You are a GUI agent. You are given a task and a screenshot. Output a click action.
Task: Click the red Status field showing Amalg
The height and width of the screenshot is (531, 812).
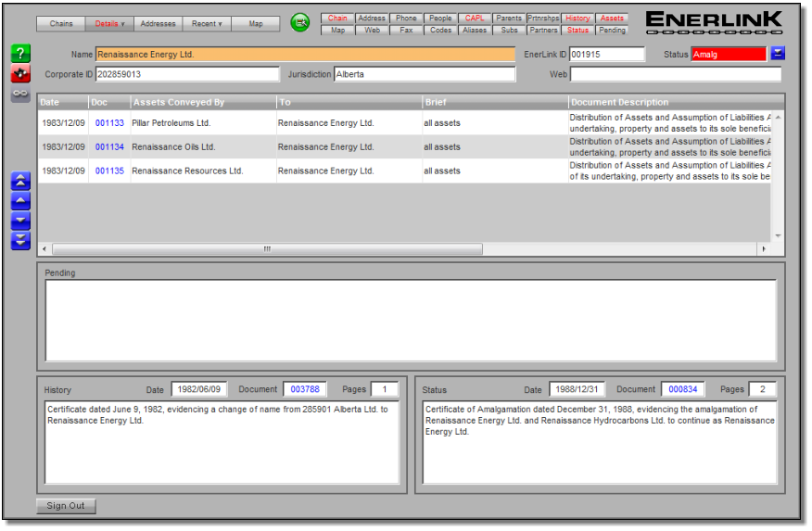[728, 55]
